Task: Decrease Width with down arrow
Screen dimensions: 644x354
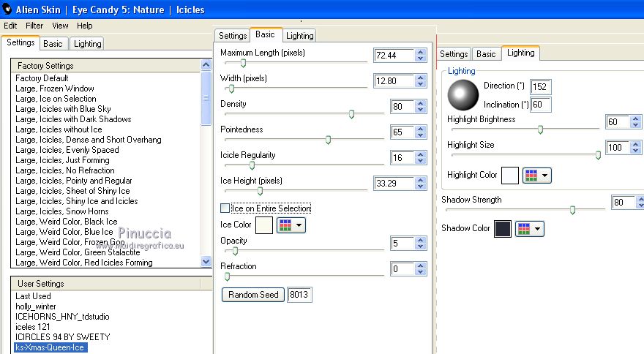Action: [420, 84]
